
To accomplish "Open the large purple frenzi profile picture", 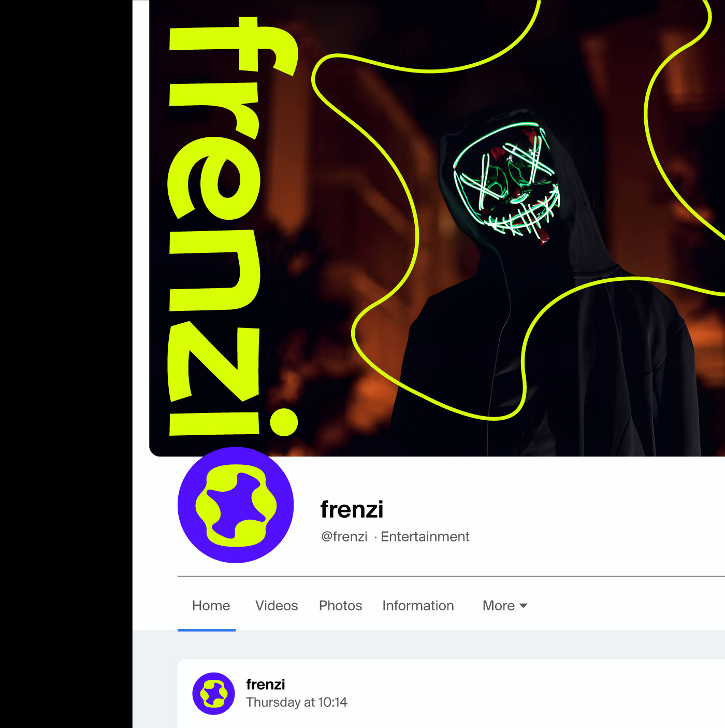I will point(236,505).
